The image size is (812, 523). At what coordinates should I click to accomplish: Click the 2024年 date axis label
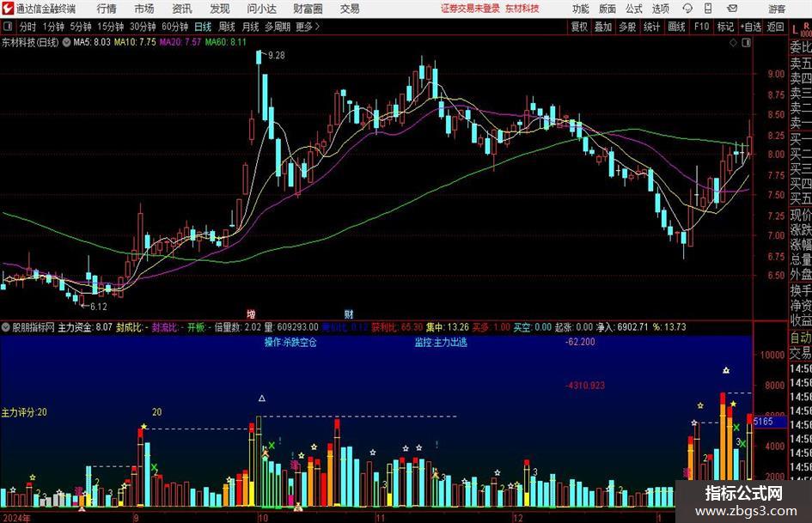pyautogui.click(x=16, y=518)
